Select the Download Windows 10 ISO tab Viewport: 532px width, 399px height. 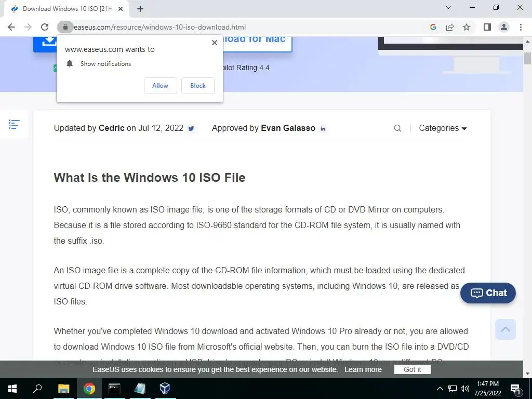pyautogui.click(x=66, y=9)
